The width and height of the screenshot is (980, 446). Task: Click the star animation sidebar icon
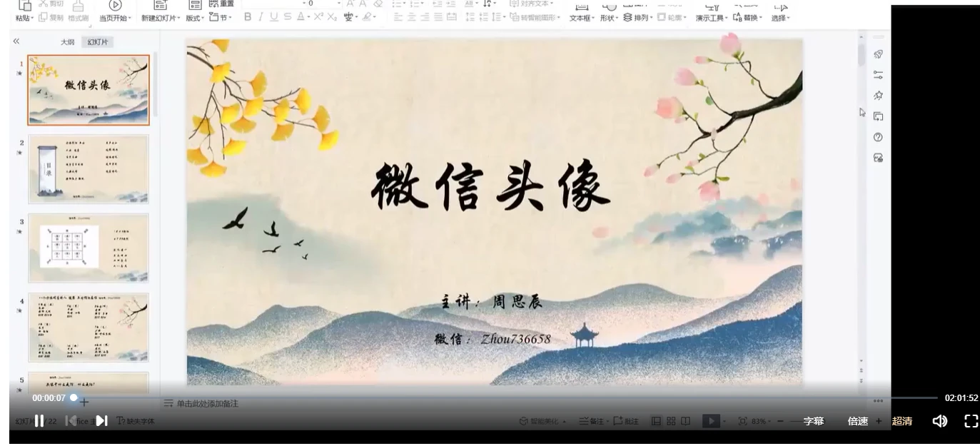878,96
